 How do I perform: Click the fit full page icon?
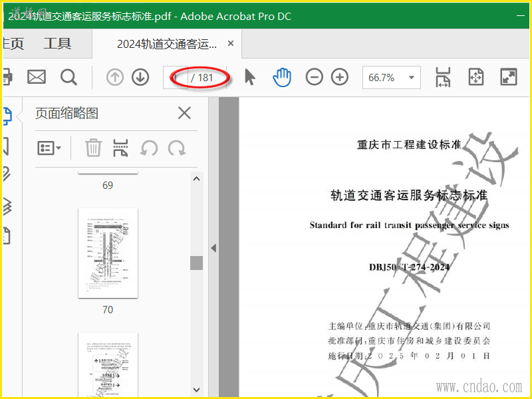(475, 77)
